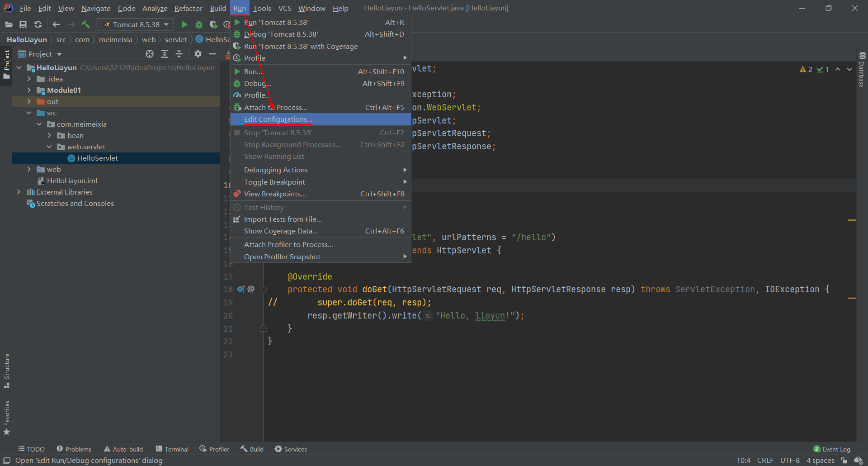
Task: Open Debugging Actions submenu
Action: (x=321, y=170)
